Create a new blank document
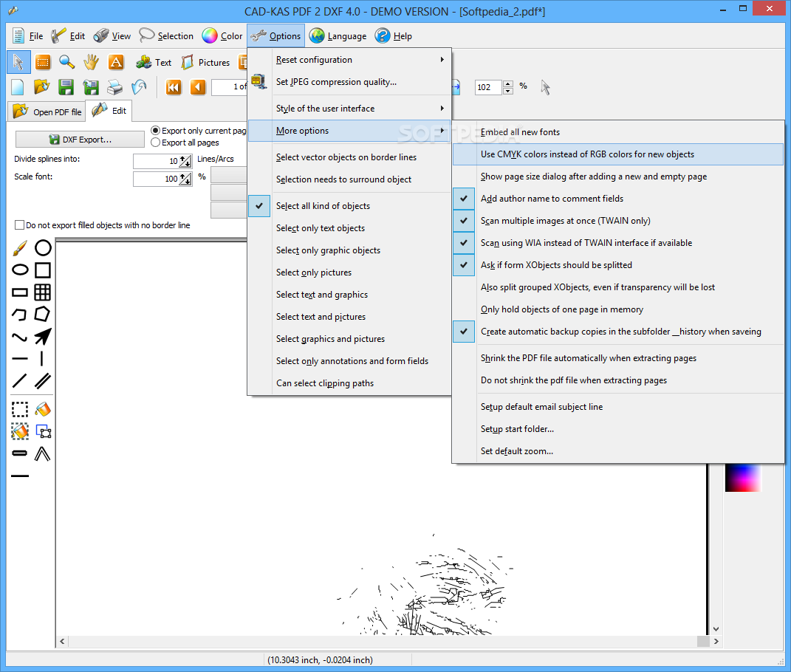 [x=18, y=87]
